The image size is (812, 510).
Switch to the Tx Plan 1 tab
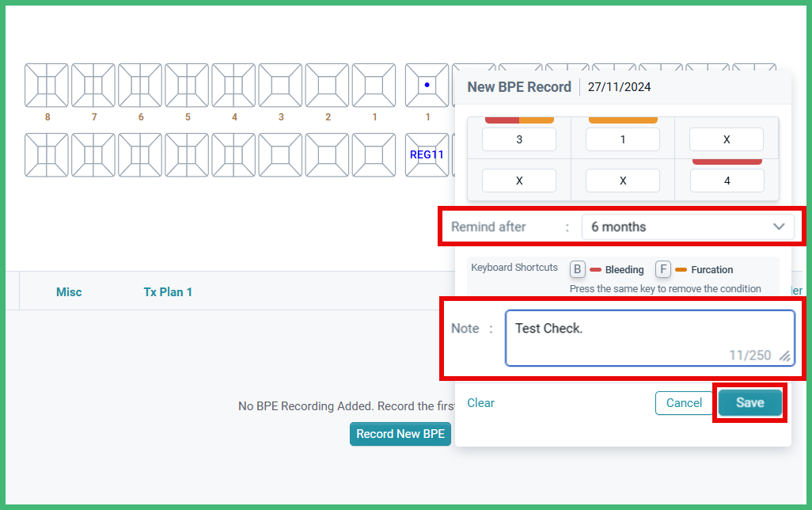168,291
